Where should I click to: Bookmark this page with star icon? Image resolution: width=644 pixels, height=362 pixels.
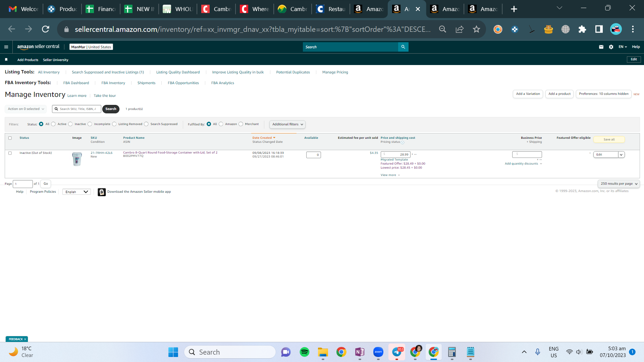(x=476, y=29)
